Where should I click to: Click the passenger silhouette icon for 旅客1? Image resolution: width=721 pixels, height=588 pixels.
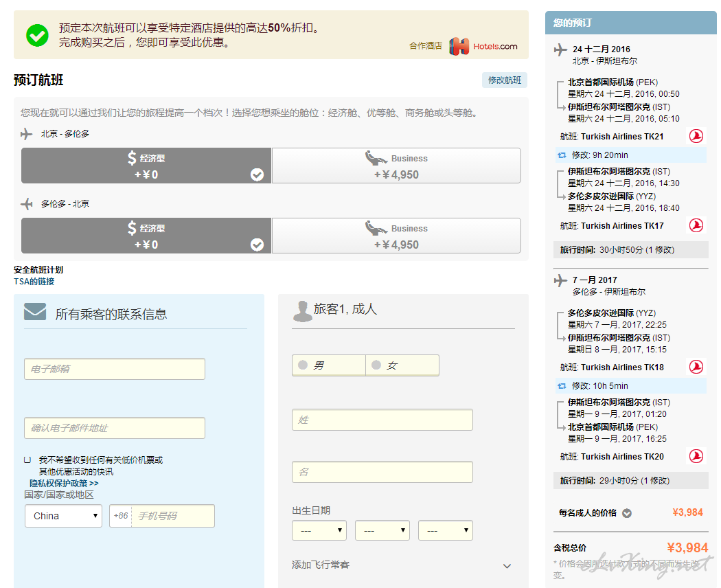pos(303,311)
